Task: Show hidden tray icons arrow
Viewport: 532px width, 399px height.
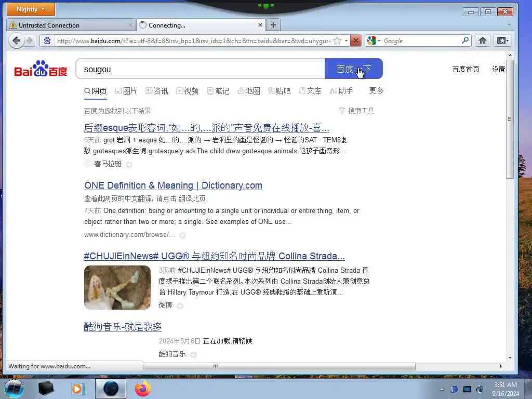Action: coord(442,389)
